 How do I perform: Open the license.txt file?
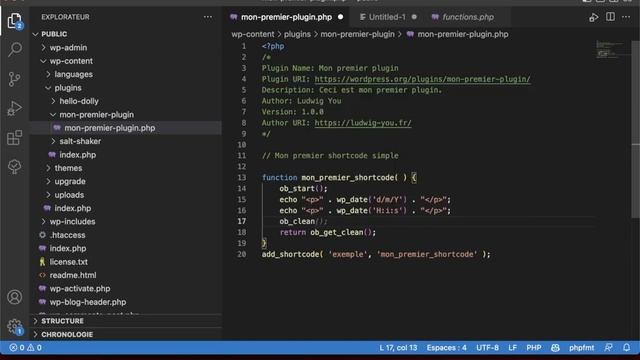pyautogui.click(x=69, y=262)
